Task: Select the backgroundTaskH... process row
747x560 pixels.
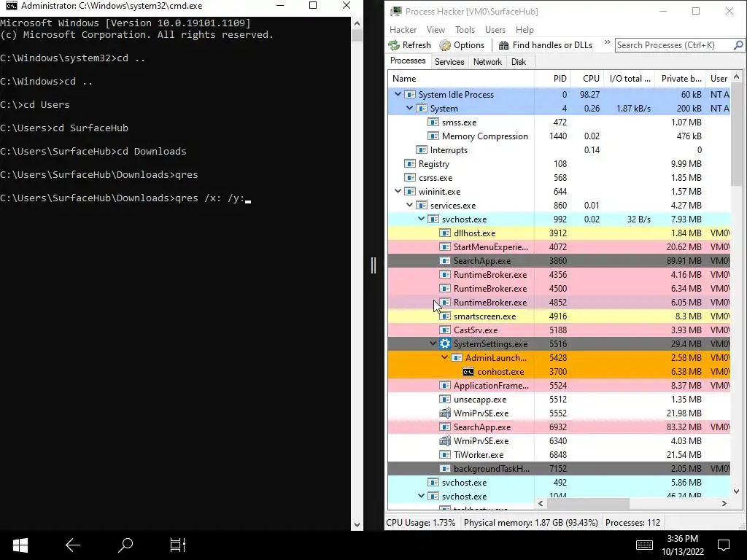Action: point(560,469)
